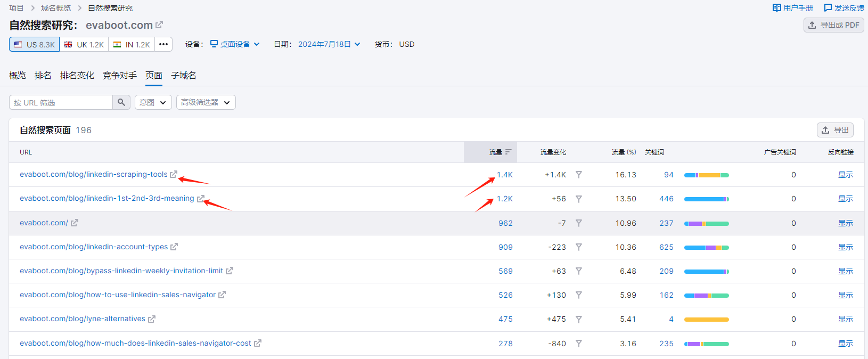Expand the 意图 filter dropdown
The width and height of the screenshot is (868, 359).
pos(153,102)
